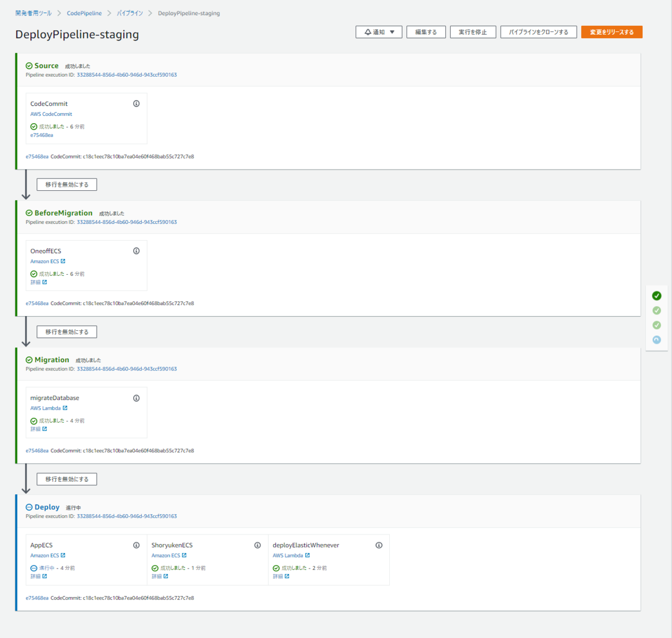Image resolution: width=672 pixels, height=638 pixels.
Task: Disable transition between Migration and Deploy
Action: [x=67, y=479]
